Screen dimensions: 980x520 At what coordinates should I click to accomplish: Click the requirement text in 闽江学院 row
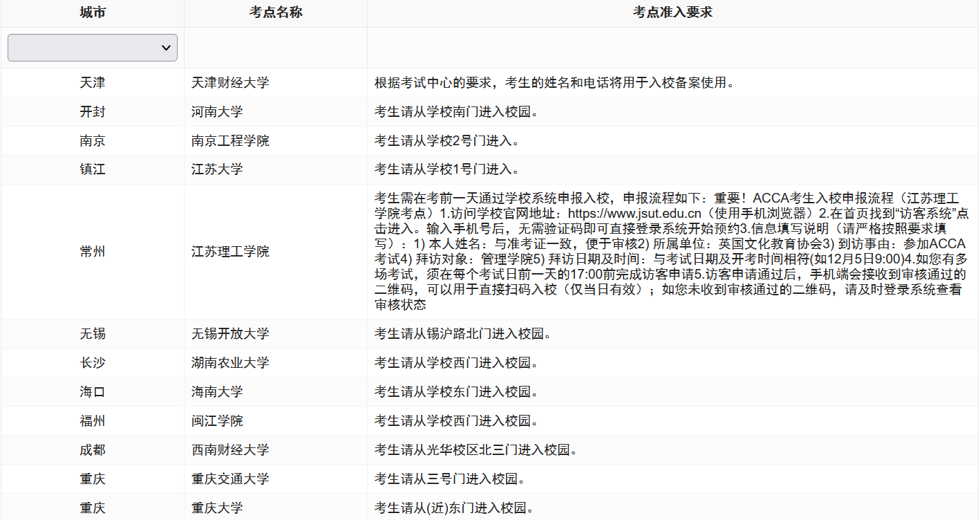click(x=456, y=422)
